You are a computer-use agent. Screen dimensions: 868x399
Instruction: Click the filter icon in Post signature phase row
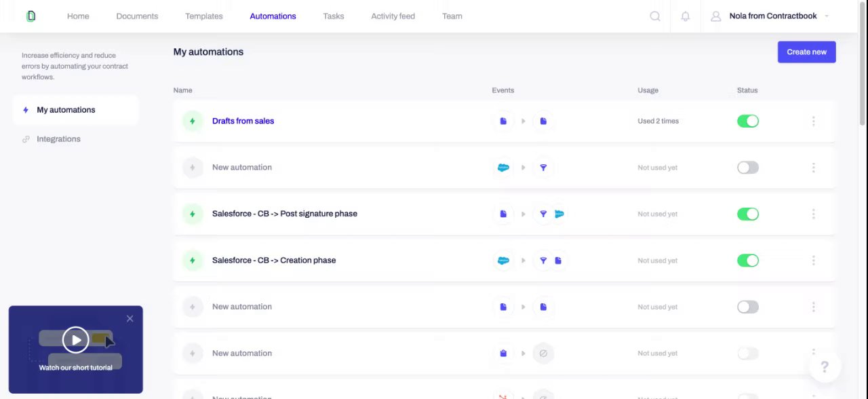[x=543, y=214]
